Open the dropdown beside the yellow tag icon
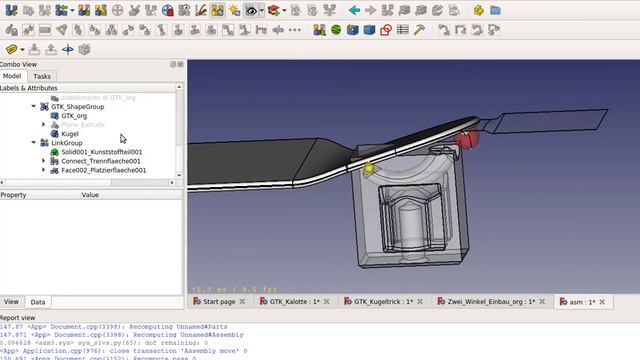Viewport: 640px width, 360px height. pos(22,50)
